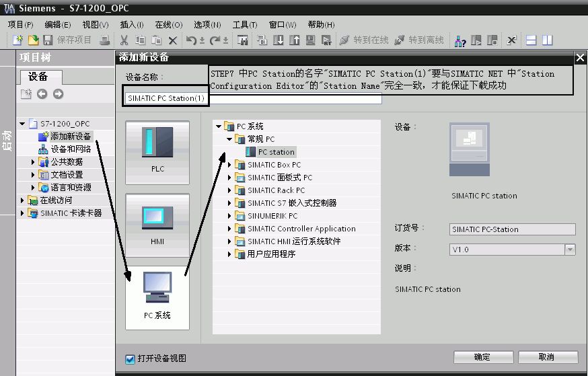Click the Download to device icon
The width and height of the screenshot is (588, 376).
click(278, 40)
